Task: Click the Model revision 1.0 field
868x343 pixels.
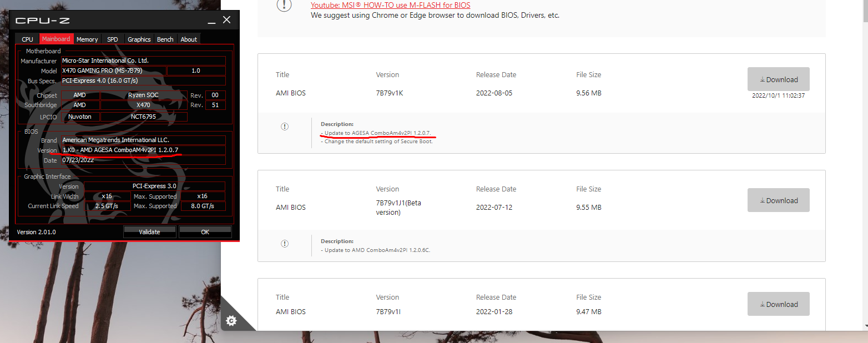Action: tap(196, 71)
